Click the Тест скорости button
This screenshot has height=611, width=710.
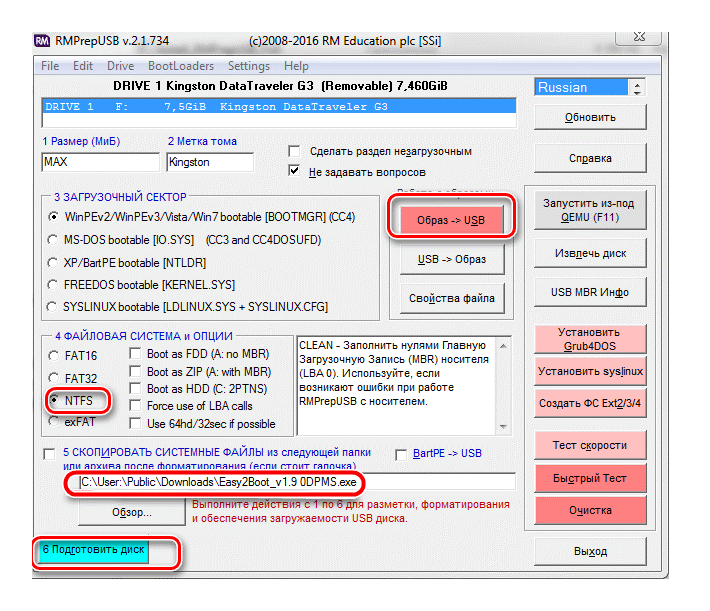590,445
